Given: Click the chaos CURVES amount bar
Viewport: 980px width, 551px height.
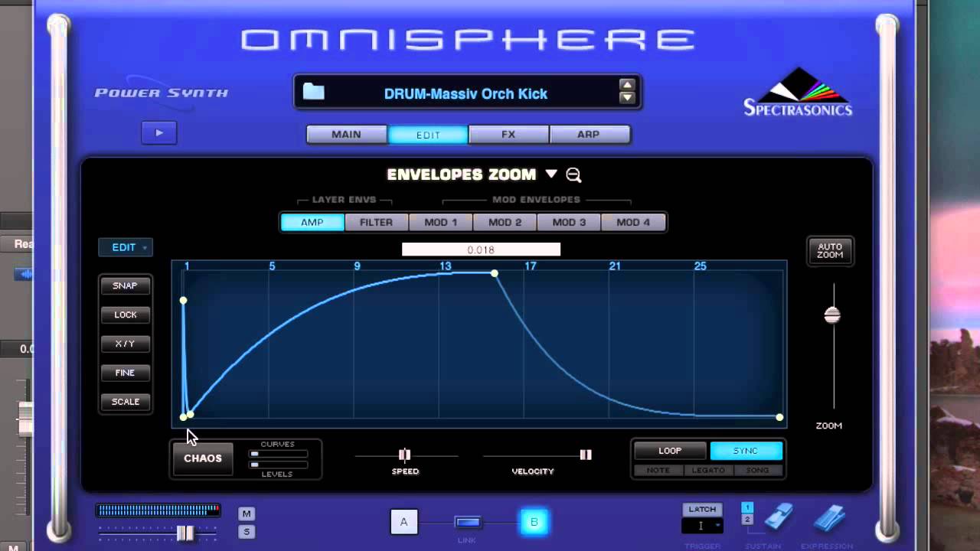Looking at the screenshot, I should [x=278, y=454].
